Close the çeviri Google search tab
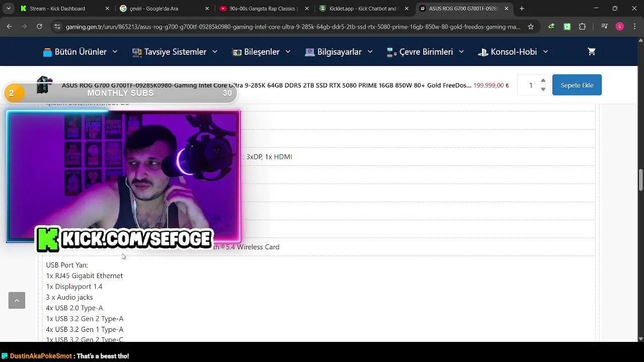The height and width of the screenshot is (362, 644). (x=207, y=9)
